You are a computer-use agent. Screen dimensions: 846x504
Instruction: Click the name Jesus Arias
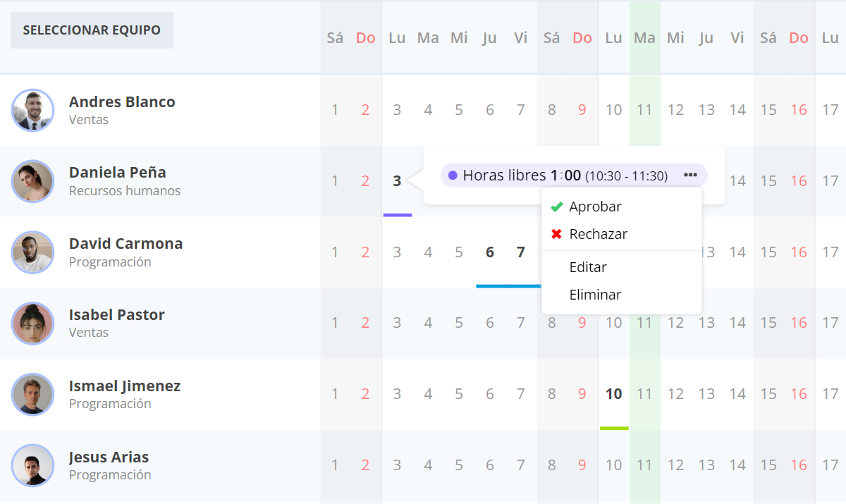tap(109, 457)
